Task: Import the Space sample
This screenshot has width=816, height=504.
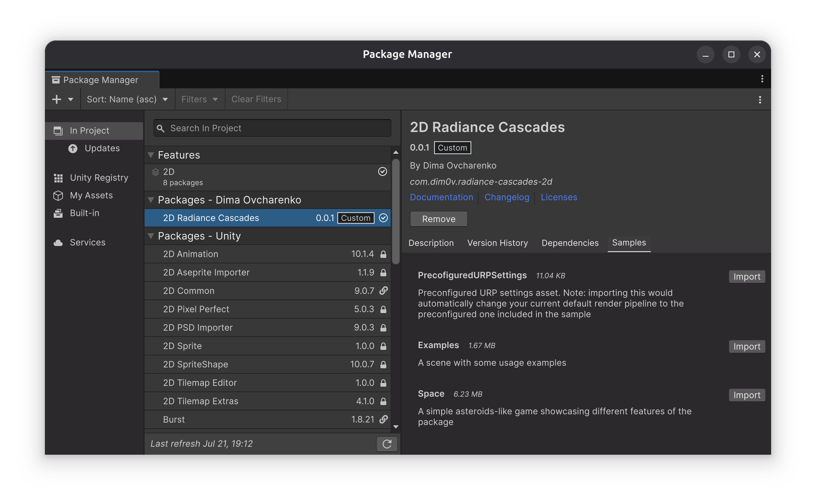Action: tap(747, 395)
